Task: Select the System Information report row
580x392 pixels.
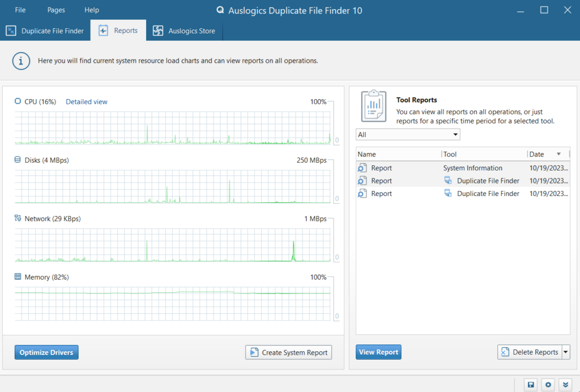Action: coord(462,168)
